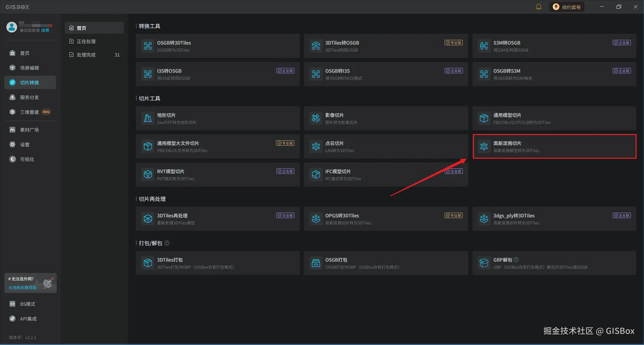644x345 pixels.
Task: Click the help icon beside 打包/解包 heading
Action: (x=167, y=243)
